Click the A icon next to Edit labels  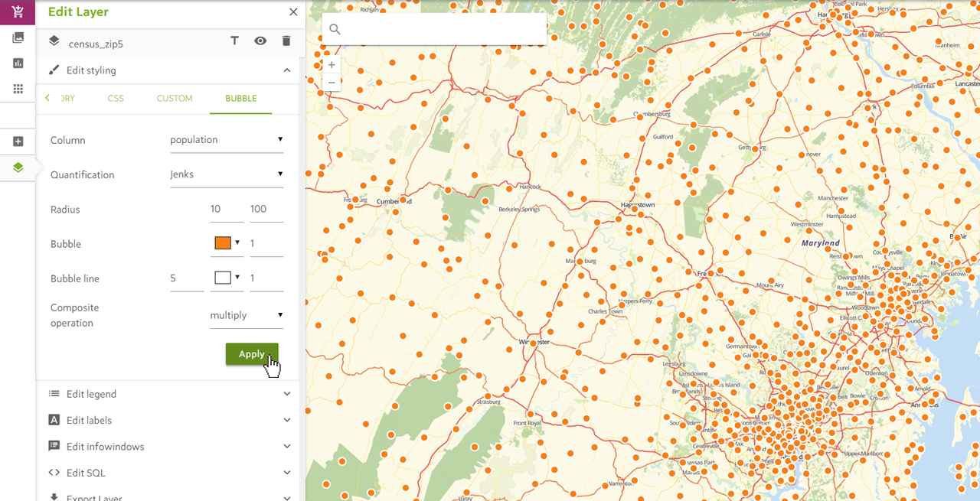point(54,419)
